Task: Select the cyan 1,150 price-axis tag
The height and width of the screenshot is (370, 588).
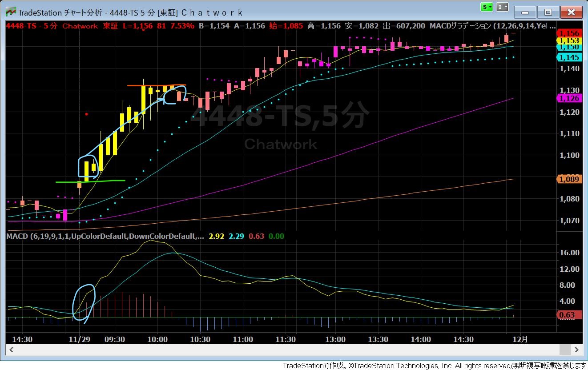Action: pyautogui.click(x=569, y=47)
